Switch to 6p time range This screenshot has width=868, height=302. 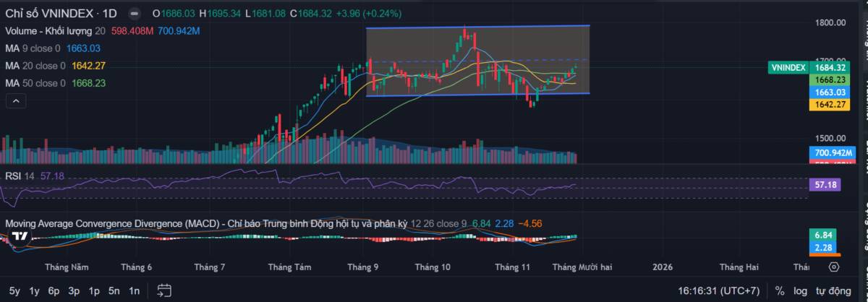(54, 290)
